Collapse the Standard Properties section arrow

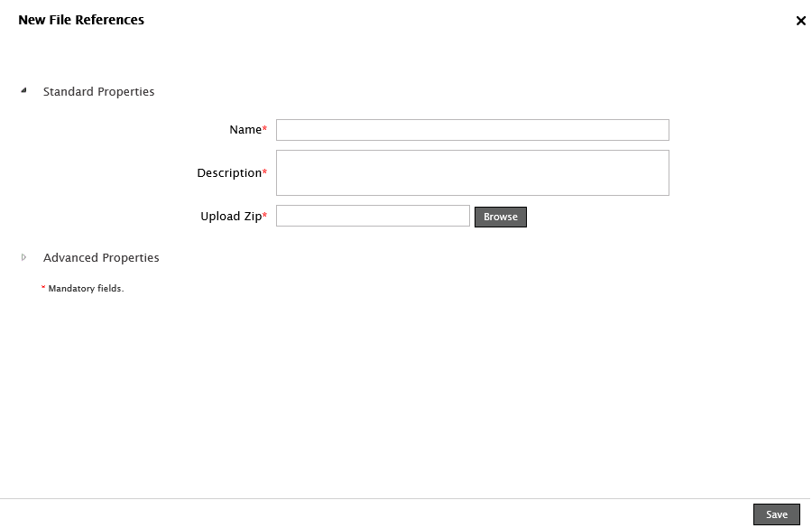(x=24, y=90)
